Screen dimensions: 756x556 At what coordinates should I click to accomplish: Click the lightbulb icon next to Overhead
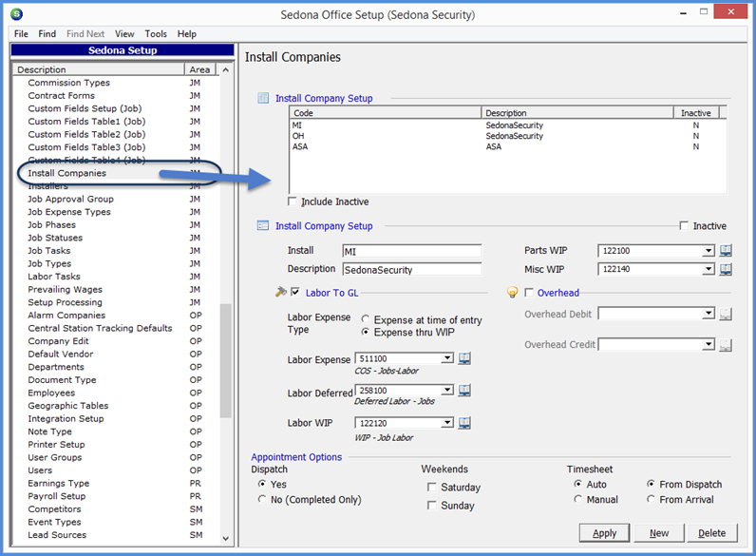[513, 293]
